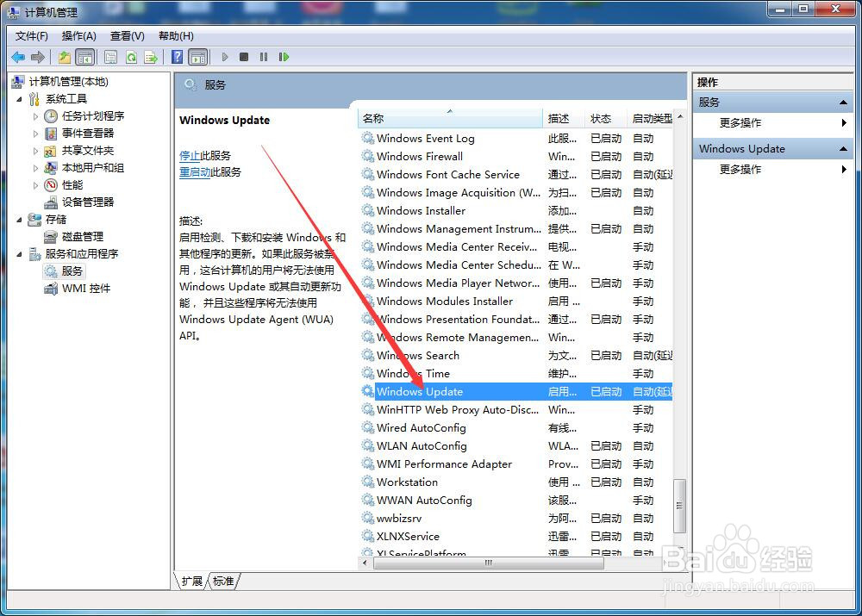Click the services list scroll-up arrow

680,116
